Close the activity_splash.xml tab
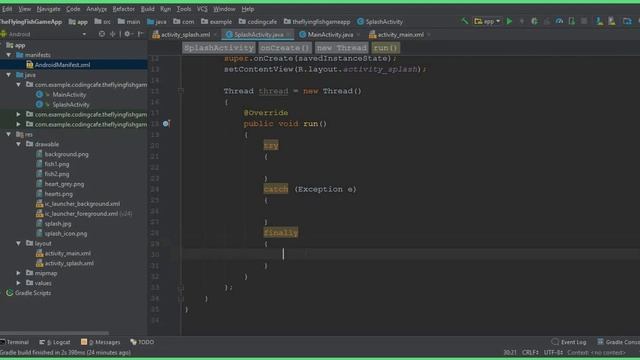 click(215, 35)
